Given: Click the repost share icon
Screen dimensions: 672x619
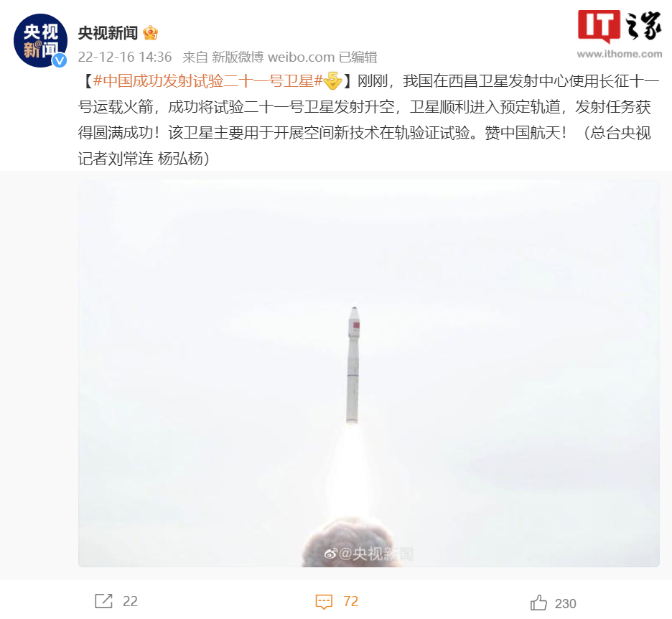Looking at the screenshot, I should coord(103,601).
